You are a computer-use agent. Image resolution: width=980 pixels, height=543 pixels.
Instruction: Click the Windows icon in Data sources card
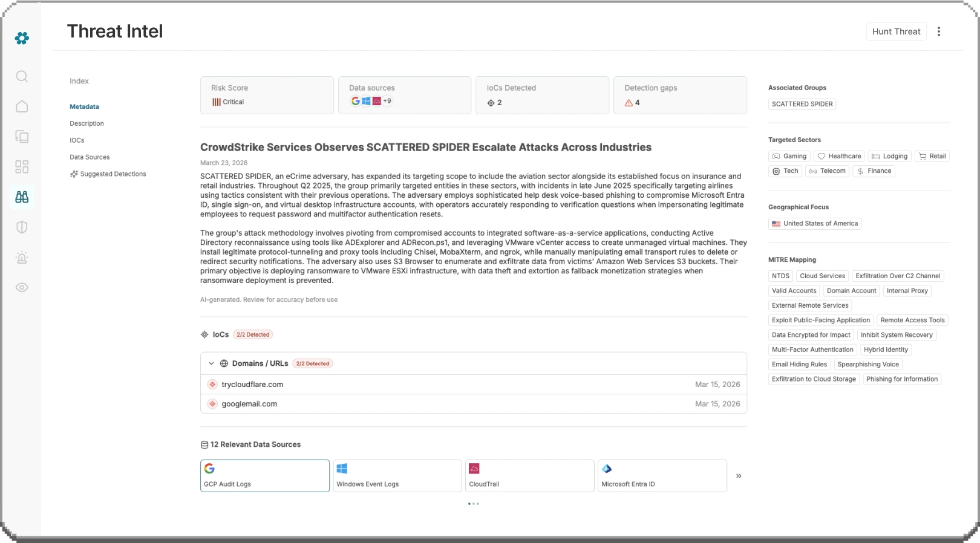pos(366,101)
